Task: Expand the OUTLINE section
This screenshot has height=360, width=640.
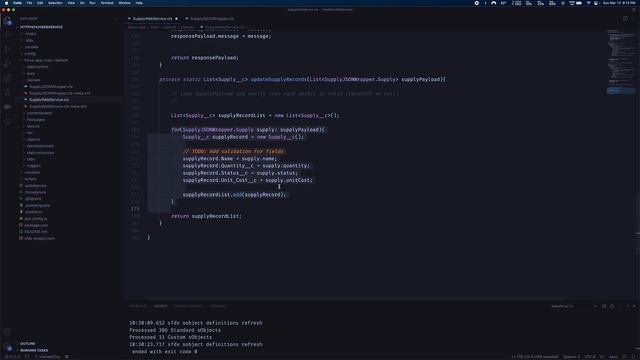Action: [28, 344]
